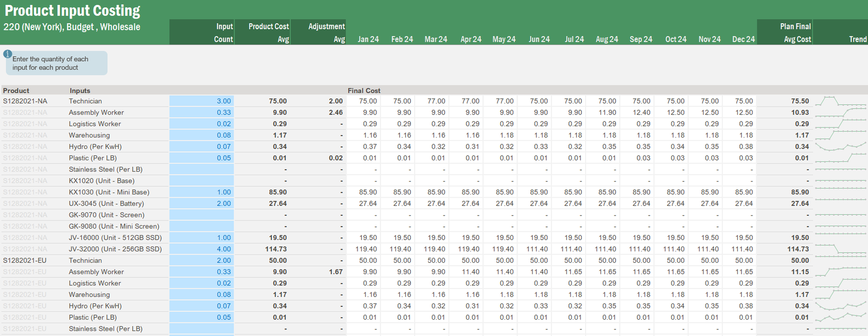868x336 pixels.
Task: Select the input count 2.00 for Technician EU
Action: [201, 261]
